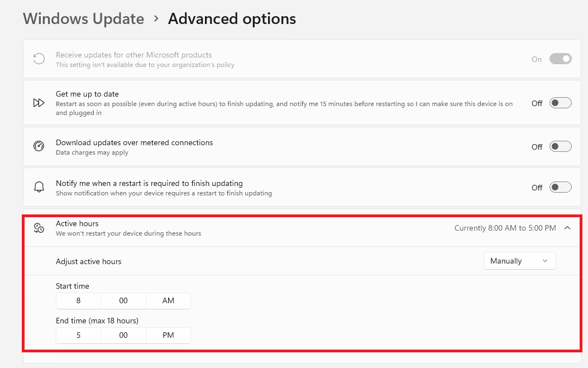Viewport: 588px width, 368px height.
Task: Click the 'Adjust active hours' label
Action: pos(88,261)
